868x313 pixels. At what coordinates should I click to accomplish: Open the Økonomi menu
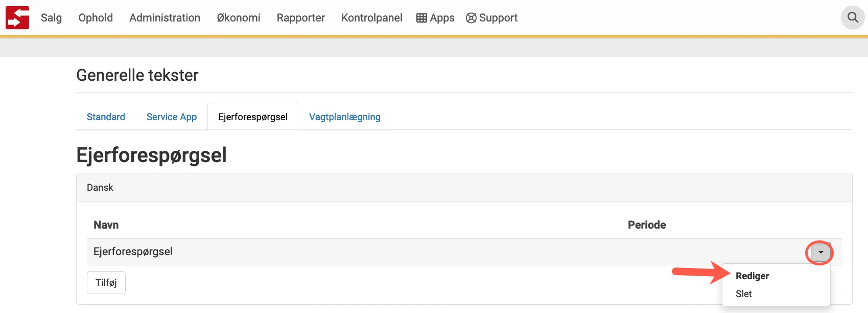coord(239,18)
